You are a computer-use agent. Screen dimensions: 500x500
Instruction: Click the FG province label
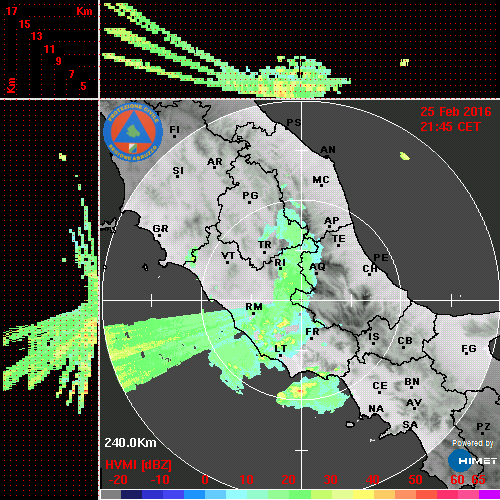(x=469, y=348)
